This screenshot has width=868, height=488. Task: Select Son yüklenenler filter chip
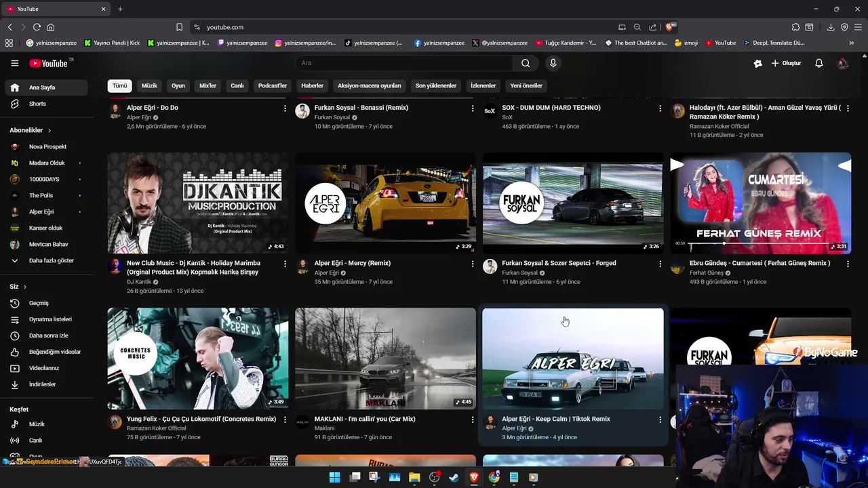[x=436, y=86]
